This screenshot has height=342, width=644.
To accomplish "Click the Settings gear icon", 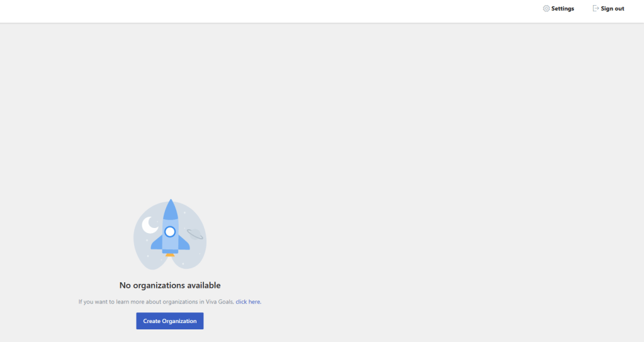I will (546, 9).
